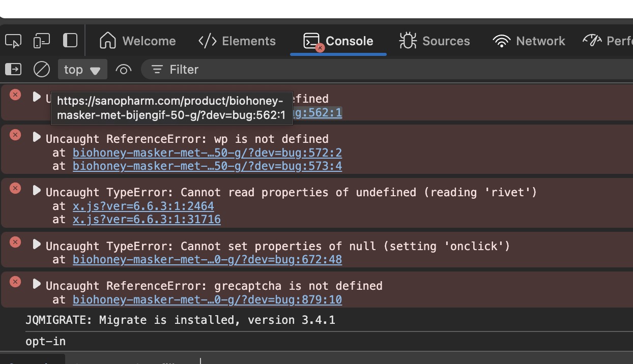Expand the 'onclick' TypeError entry

(36, 244)
